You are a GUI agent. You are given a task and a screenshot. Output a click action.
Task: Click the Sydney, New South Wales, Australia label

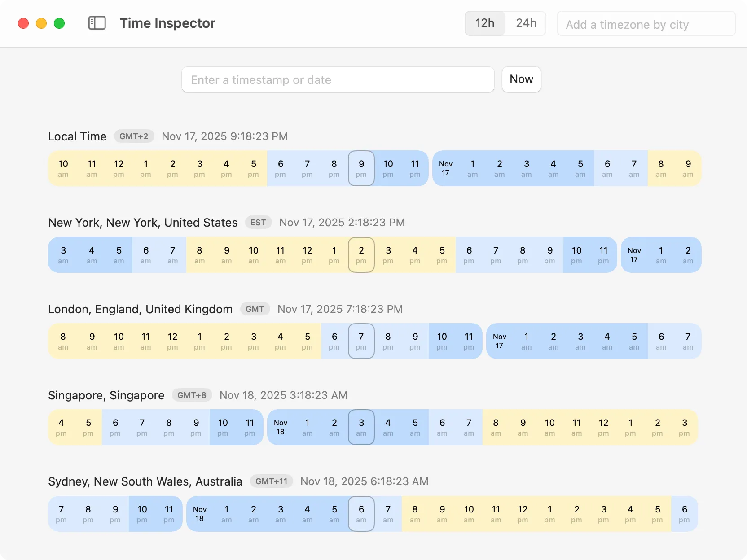(145, 481)
